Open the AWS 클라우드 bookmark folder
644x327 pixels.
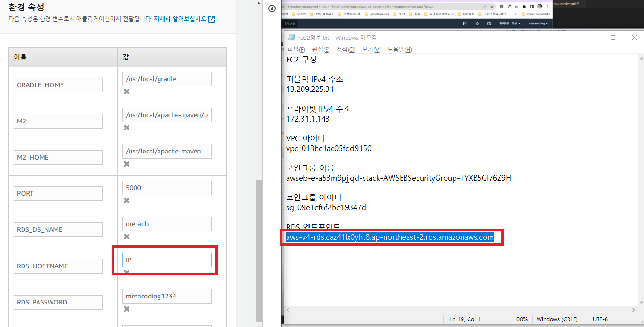pos(321,14)
